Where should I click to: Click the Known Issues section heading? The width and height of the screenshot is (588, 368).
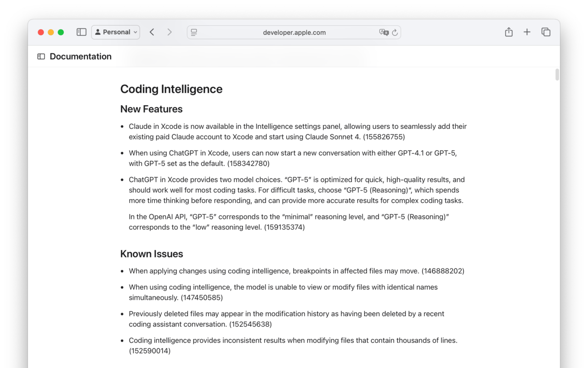click(x=152, y=254)
